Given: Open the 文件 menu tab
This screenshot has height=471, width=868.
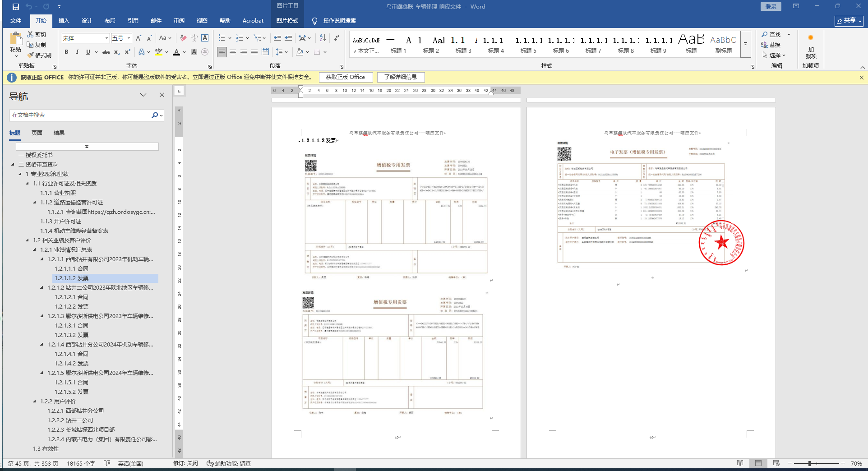Looking at the screenshot, I should 16,21.
